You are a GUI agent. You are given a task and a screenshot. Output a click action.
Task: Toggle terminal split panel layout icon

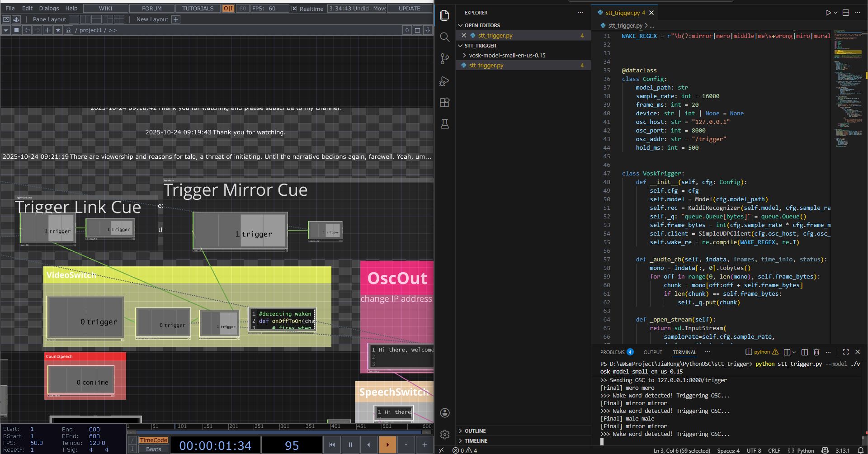[x=804, y=352]
